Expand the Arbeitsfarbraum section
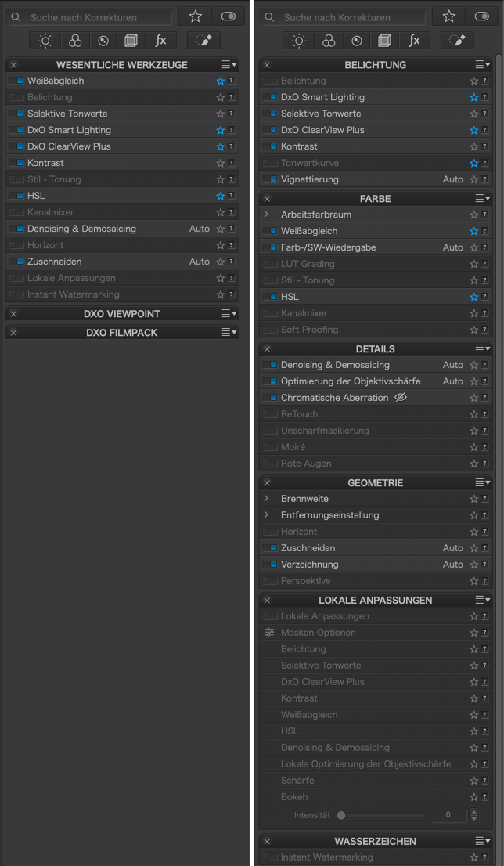Viewport: 504px width, 866px height. pyautogui.click(x=266, y=215)
